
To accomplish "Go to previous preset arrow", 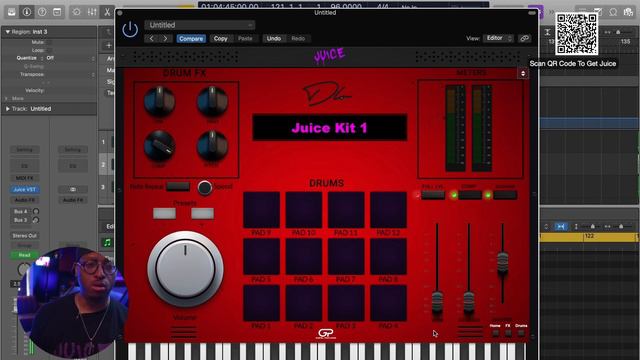I will coord(152,38).
